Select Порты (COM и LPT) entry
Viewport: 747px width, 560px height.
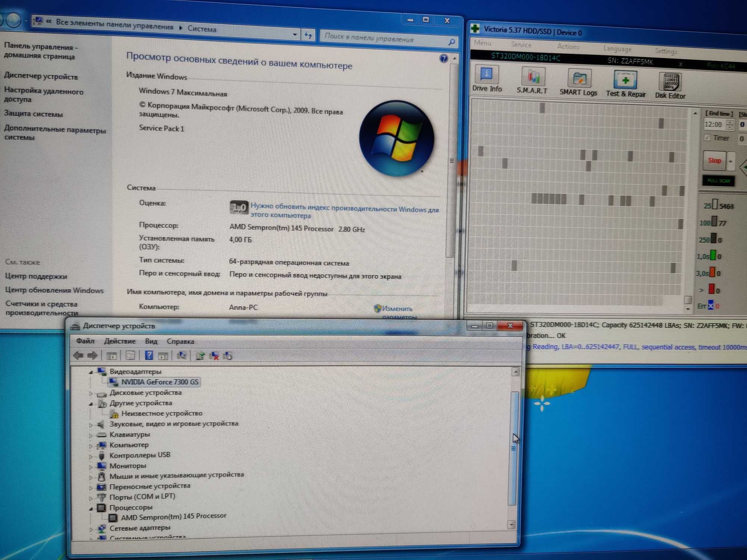point(142,497)
